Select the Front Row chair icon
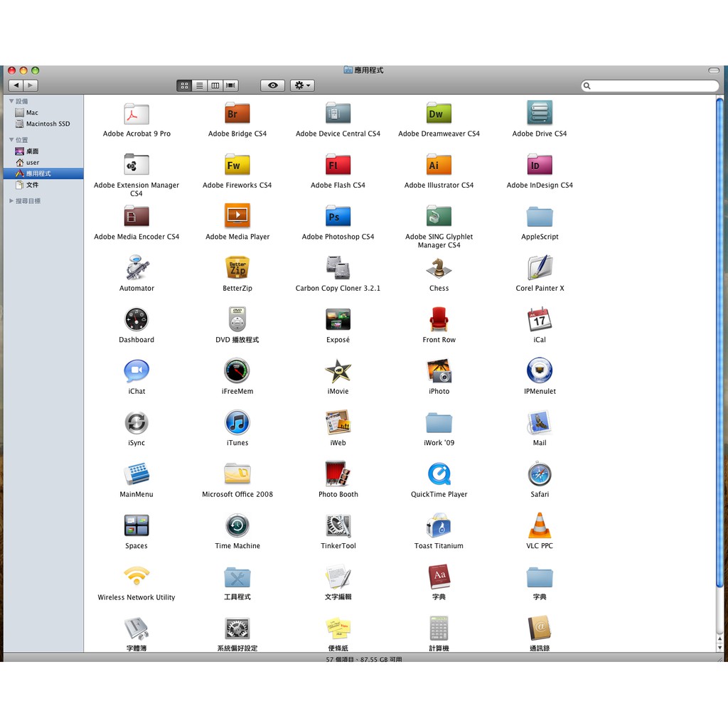 pos(439,319)
